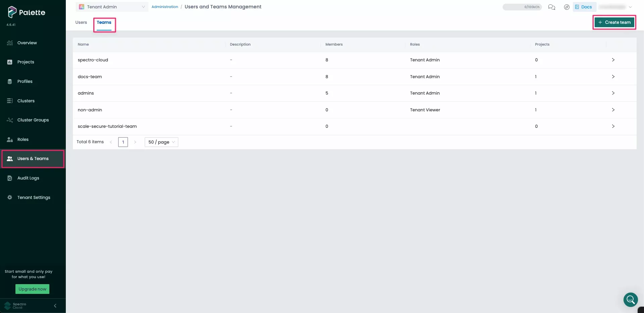This screenshot has width=644, height=313.
Task: Open the user account menu chevron
Action: pos(630,7)
